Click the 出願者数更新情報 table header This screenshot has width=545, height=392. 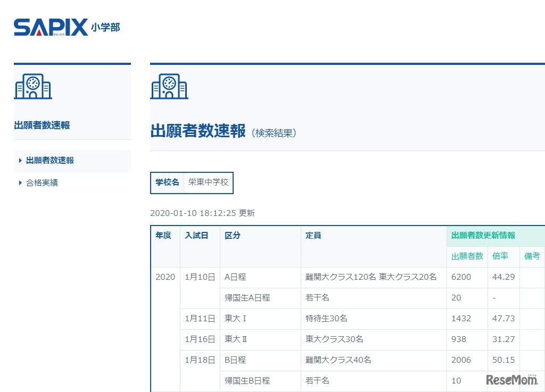pos(483,236)
